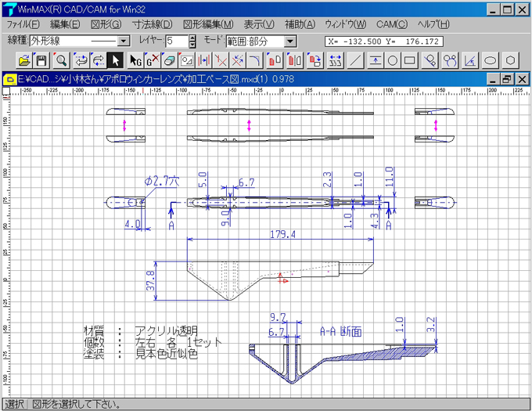The image size is (532, 411).
Task: Select the circle drawing tool
Action: pyautogui.click(x=393, y=60)
